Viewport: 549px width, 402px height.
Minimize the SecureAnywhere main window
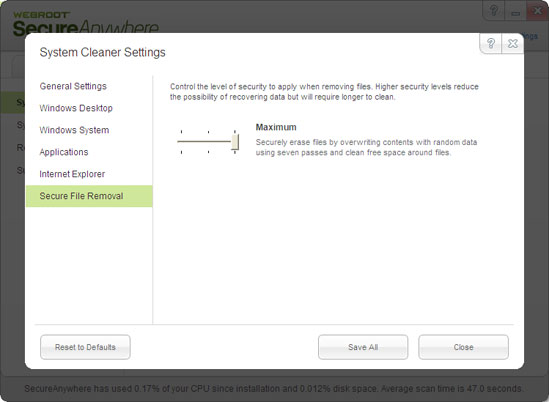515,11
